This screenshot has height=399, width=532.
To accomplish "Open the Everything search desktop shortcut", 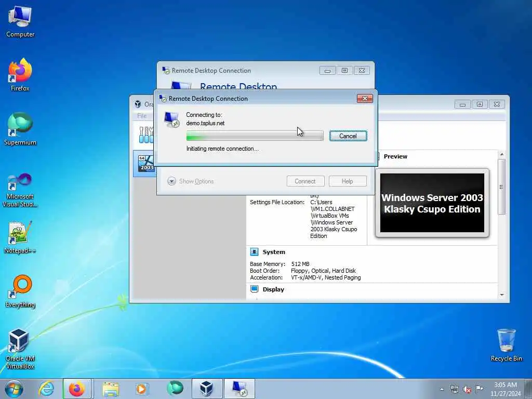I will pos(20,291).
